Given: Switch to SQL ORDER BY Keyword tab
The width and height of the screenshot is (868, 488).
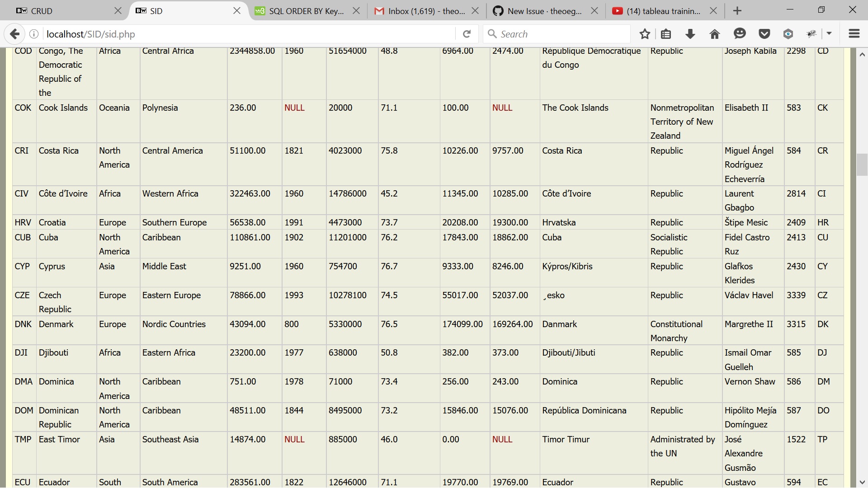Looking at the screenshot, I should (301, 11).
